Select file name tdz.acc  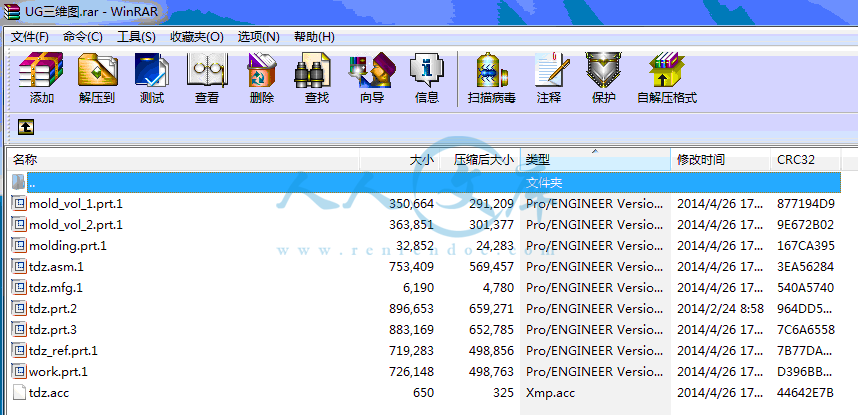click(x=49, y=393)
